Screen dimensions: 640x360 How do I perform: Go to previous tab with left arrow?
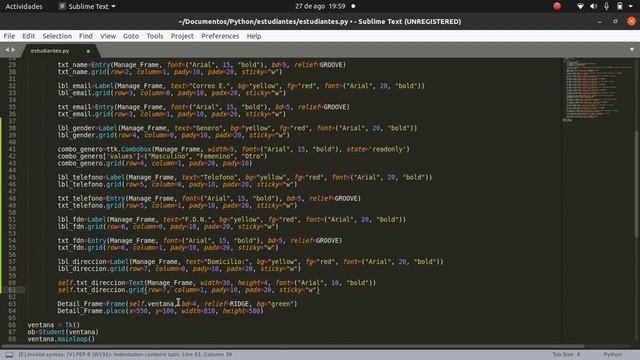[7, 50]
